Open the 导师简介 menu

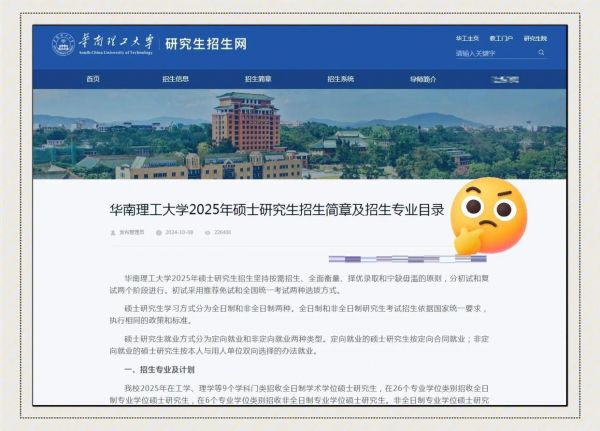[423, 79]
